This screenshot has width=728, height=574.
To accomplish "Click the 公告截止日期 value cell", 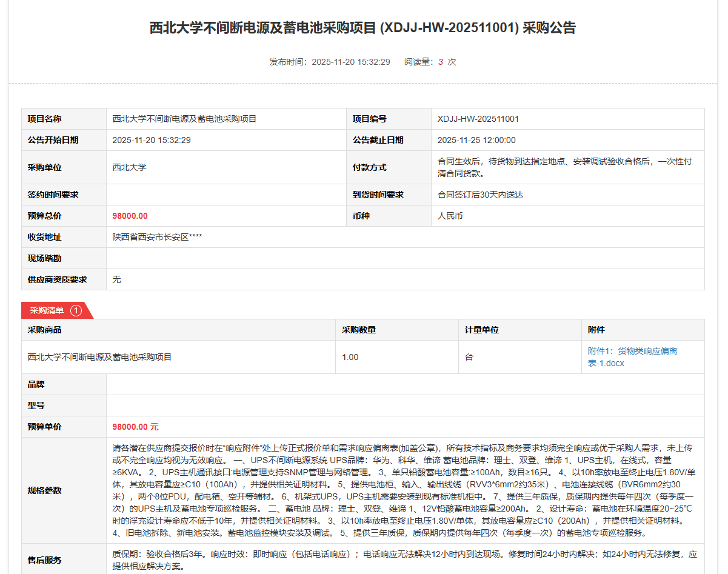I will (x=476, y=140).
